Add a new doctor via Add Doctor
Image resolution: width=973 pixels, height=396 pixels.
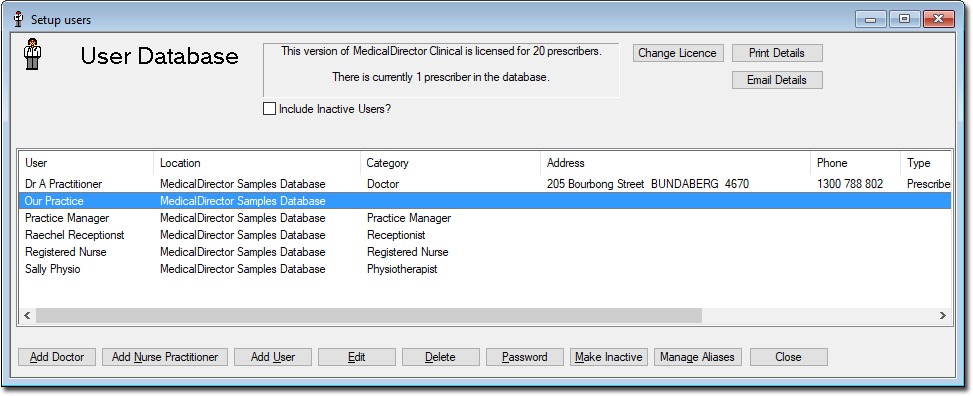point(57,357)
